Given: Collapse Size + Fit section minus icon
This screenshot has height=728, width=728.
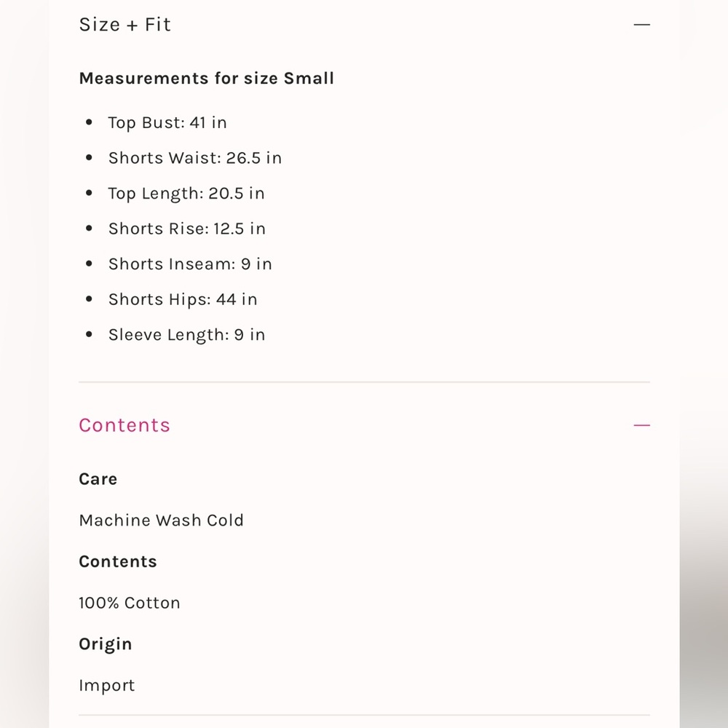Looking at the screenshot, I should tap(641, 24).
